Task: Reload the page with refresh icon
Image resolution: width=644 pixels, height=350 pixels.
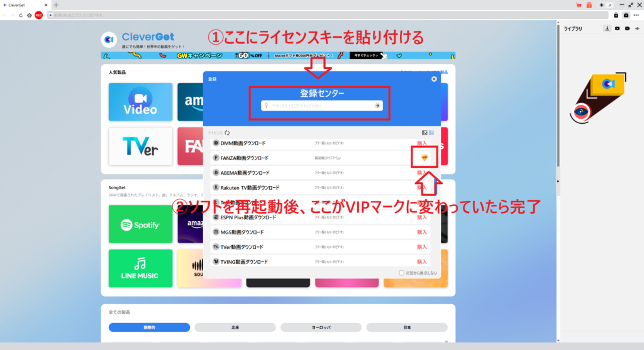Action: click(x=21, y=15)
